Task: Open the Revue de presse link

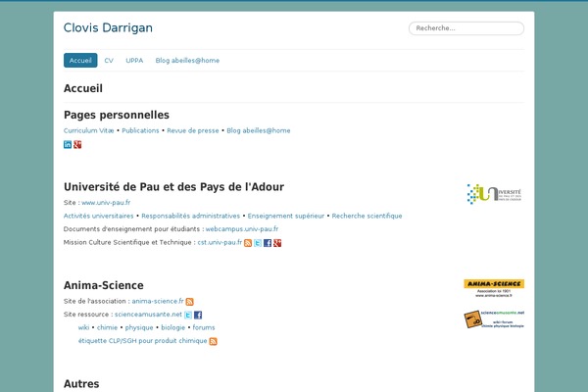Action: tap(193, 130)
